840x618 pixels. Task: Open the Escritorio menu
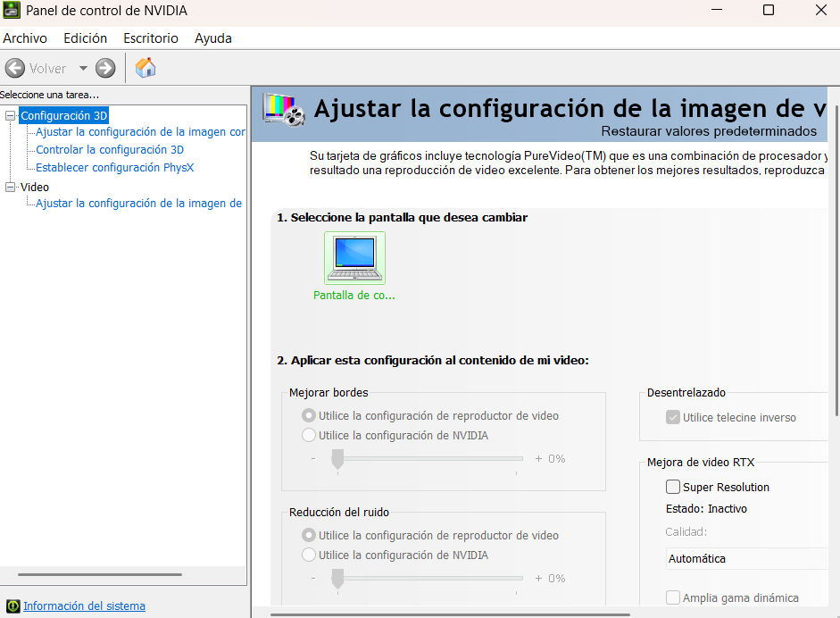click(x=151, y=38)
